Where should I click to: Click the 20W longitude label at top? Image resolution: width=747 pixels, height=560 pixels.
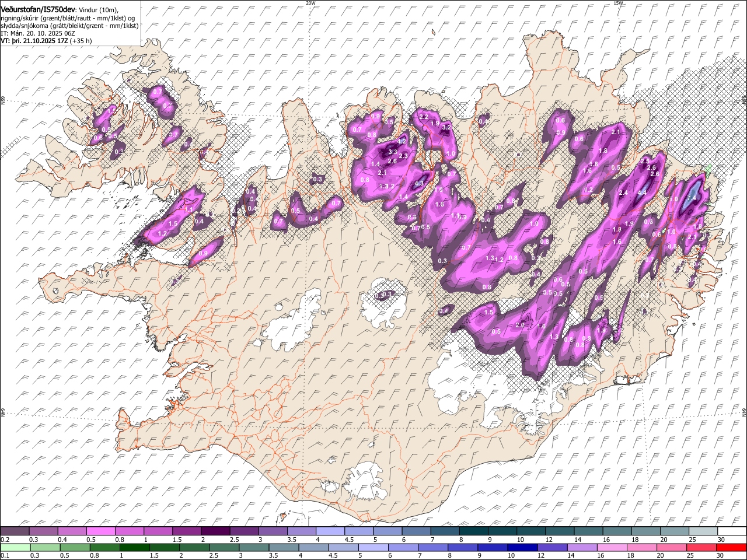(310, 3)
